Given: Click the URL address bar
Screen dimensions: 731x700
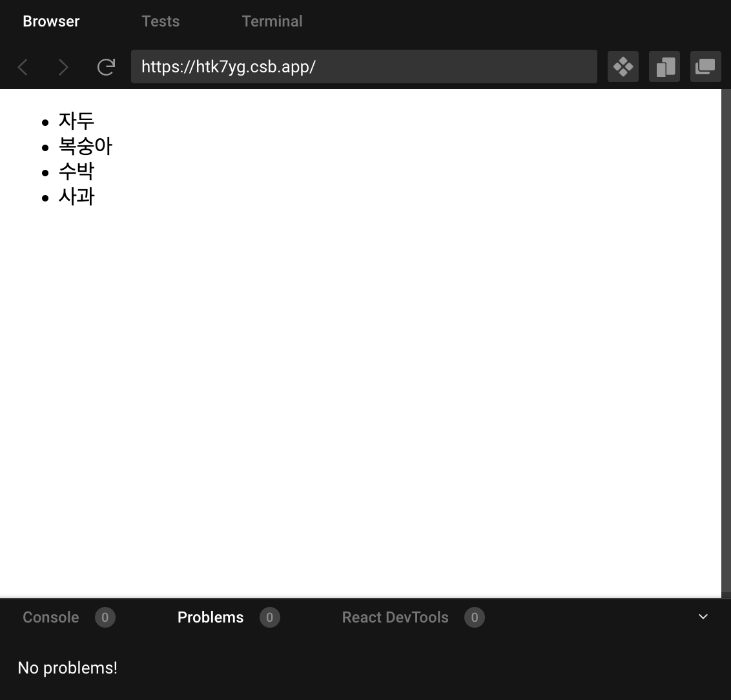Looking at the screenshot, I should 364,67.
